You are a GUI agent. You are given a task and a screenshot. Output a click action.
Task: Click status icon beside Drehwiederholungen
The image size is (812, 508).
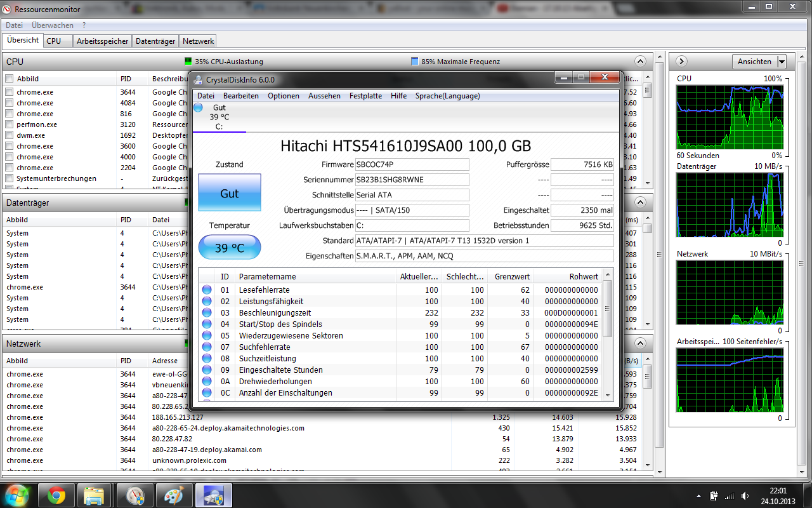[207, 381]
